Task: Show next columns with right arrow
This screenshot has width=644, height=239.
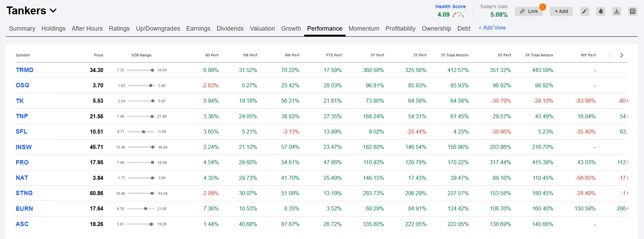Action: pyautogui.click(x=622, y=55)
